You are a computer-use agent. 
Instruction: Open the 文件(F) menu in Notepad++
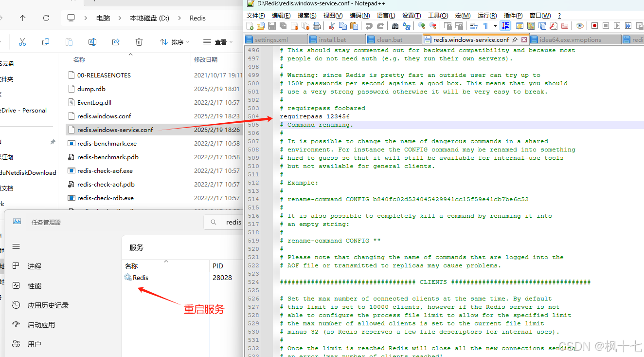(x=255, y=16)
